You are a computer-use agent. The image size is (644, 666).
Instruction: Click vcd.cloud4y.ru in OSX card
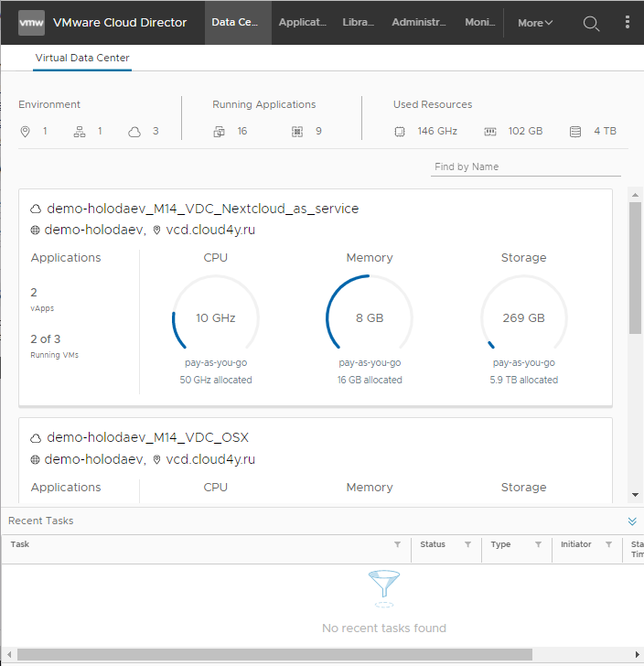coord(210,459)
